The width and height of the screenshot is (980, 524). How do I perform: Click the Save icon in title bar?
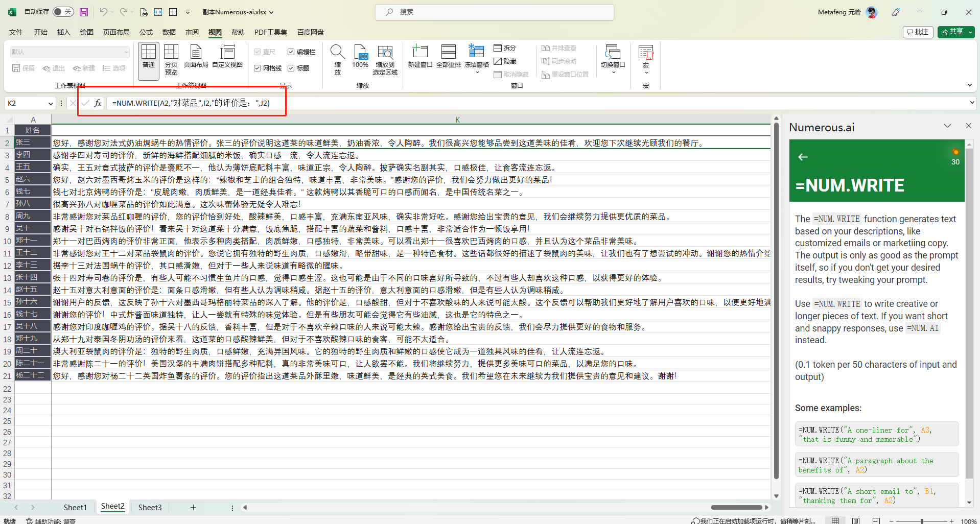84,12
